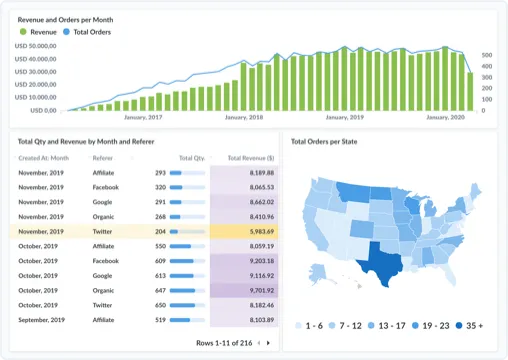The image size is (508, 360).
Task: Select the 1 - 6 map legend swatch
Action: [x=299, y=326]
